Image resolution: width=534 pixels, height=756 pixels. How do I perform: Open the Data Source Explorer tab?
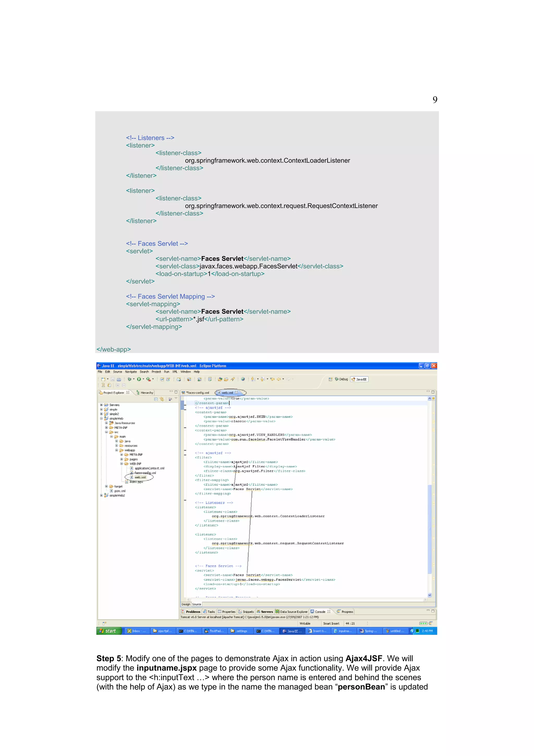(x=292, y=612)
